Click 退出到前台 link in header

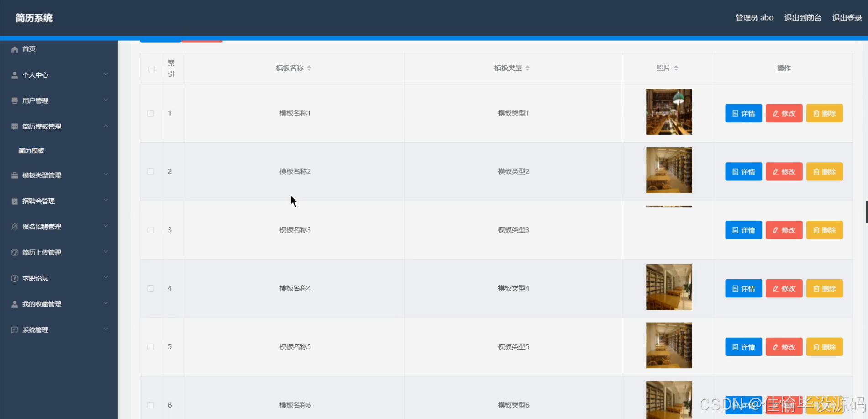click(x=803, y=18)
